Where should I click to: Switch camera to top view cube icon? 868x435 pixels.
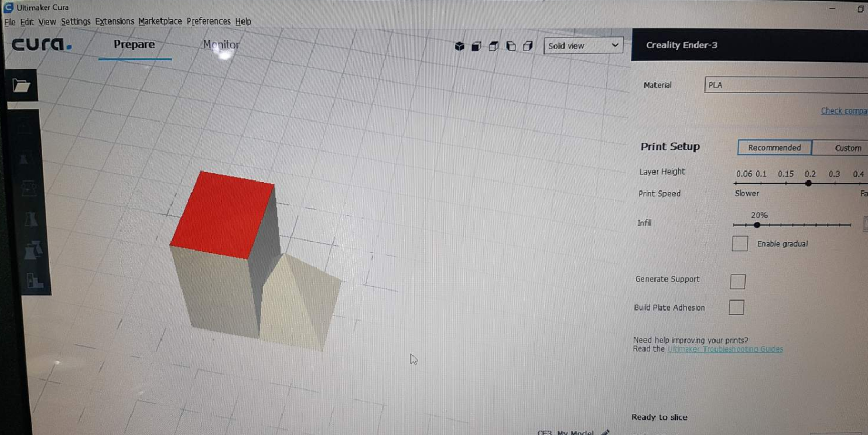tap(493, 46)
